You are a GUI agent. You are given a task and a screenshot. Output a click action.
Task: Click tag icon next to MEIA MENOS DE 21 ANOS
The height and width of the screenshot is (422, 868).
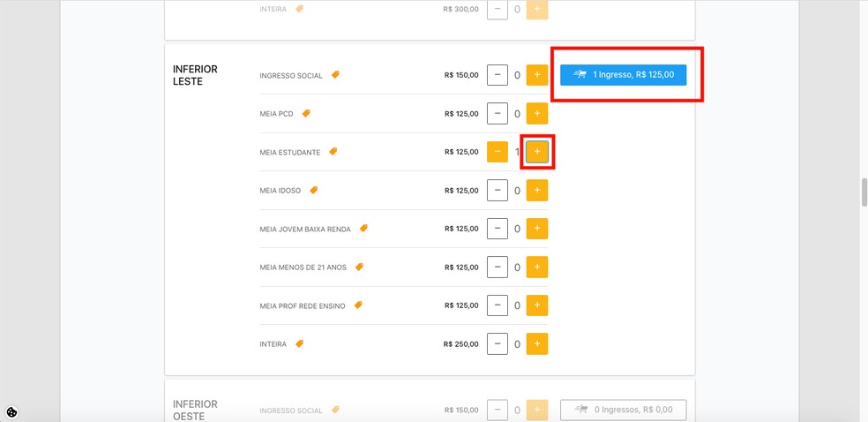(359, 267)
